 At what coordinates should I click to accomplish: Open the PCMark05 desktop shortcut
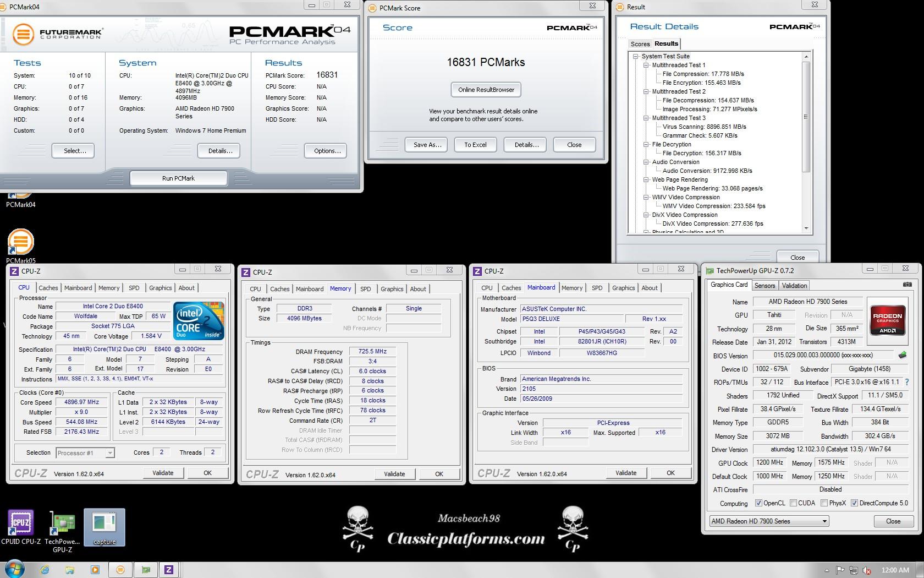point(20,246)
